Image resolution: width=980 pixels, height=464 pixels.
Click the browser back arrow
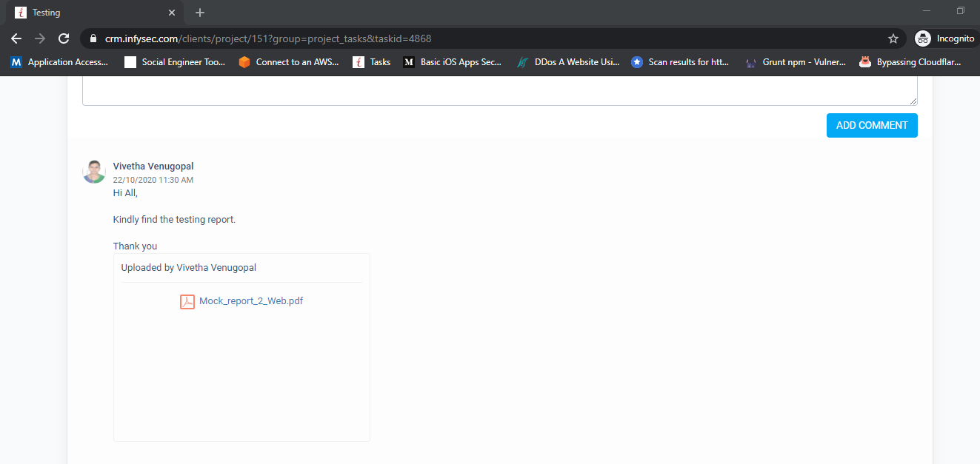(16, 38)
